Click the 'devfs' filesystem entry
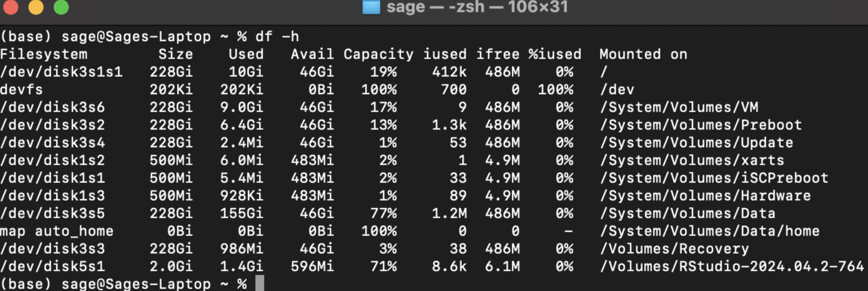The image size is (868, 291). [x=21, y=89]
